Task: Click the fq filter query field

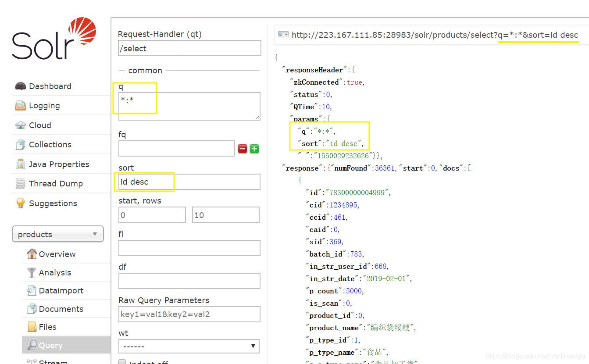Action: [x=177, y=148]
